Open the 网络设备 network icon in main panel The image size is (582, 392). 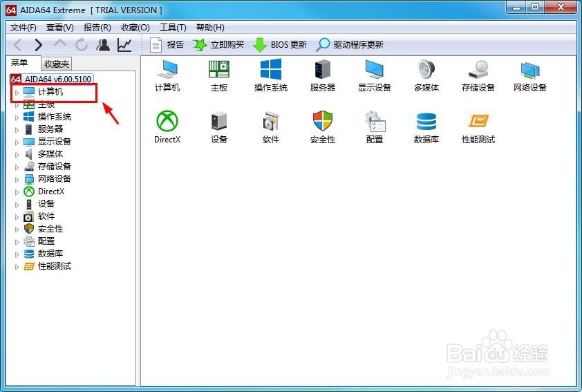(x=530, y=76)
